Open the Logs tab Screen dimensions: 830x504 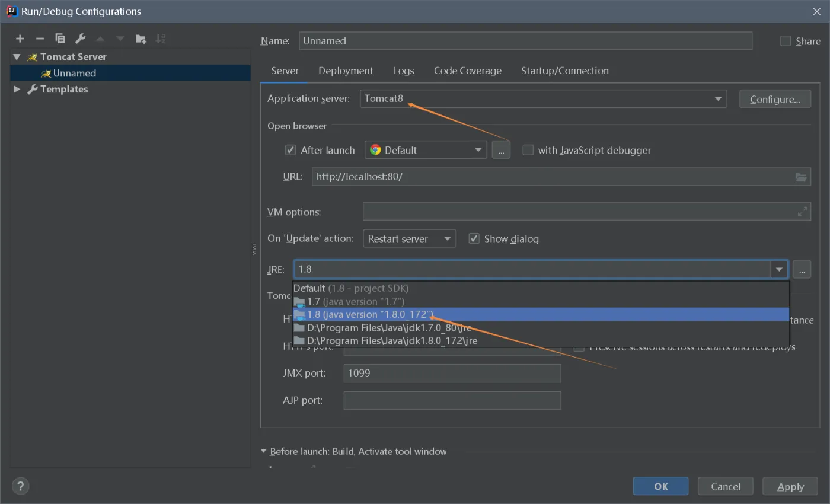point(404,71)
